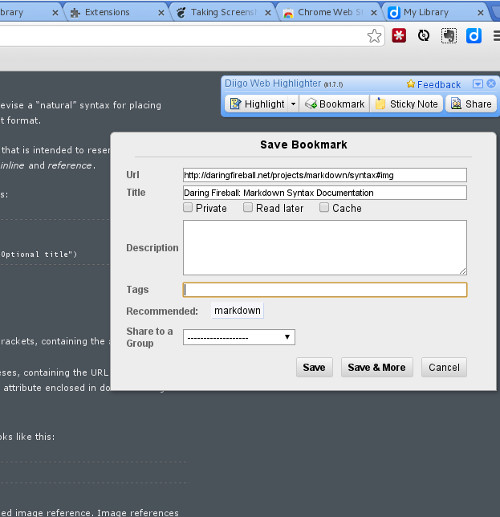Tick the Read later checkbox
Screen dimensions: 500x517
tap(248, 207)
